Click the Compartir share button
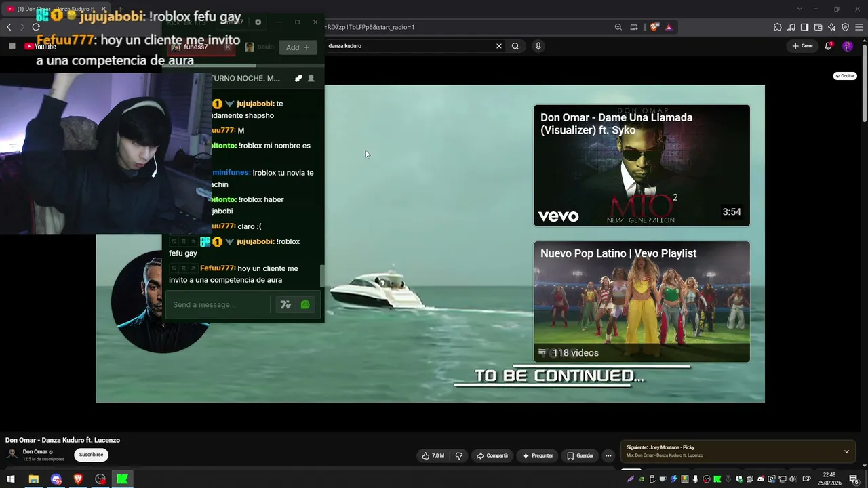Viewport: 868px width, 488px height. pos(492,455)
